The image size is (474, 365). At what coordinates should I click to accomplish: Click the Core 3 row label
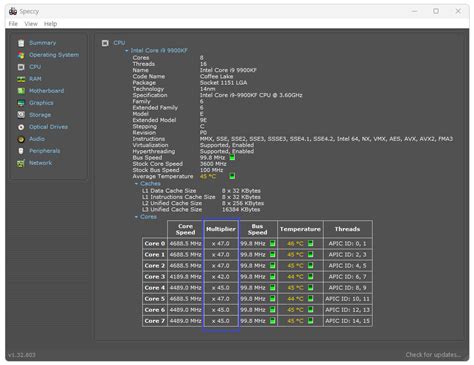click(155, 277)
